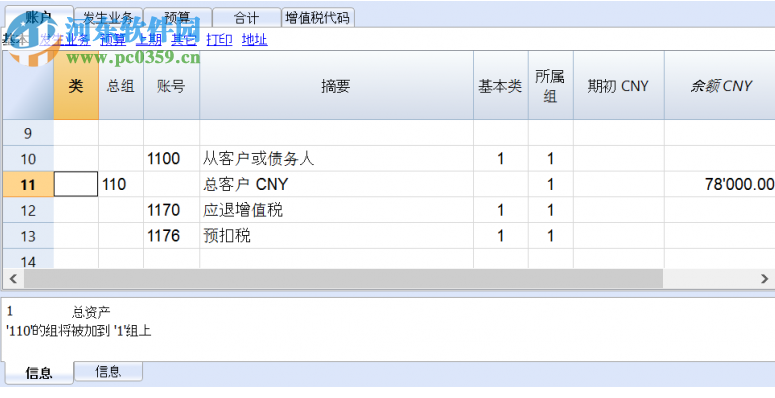775x398 pixels.
Task: Click the 1170 account number cell
Action: (x=172, y=210)
